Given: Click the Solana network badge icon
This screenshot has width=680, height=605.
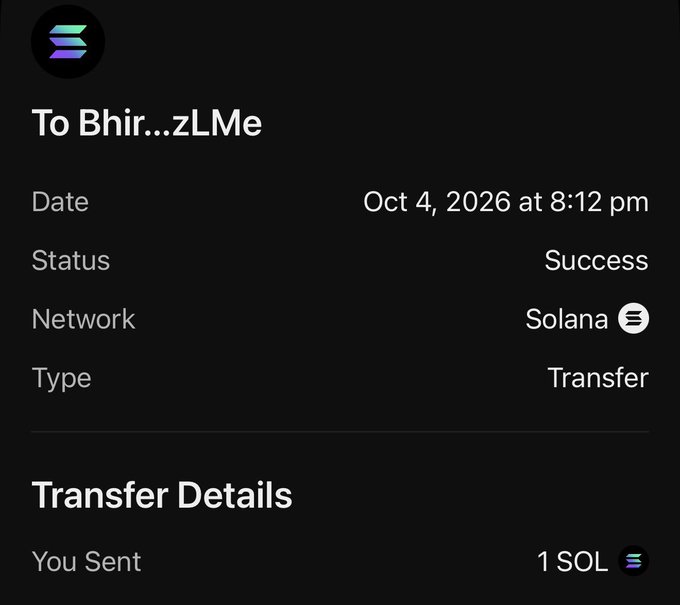Looking at the screenshot, I should point(634,318).
